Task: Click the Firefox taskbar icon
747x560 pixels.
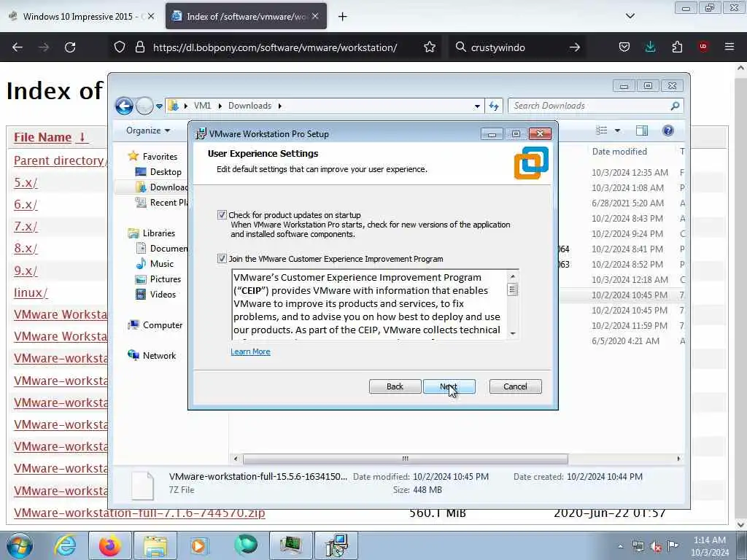Action: pos(110,545)
